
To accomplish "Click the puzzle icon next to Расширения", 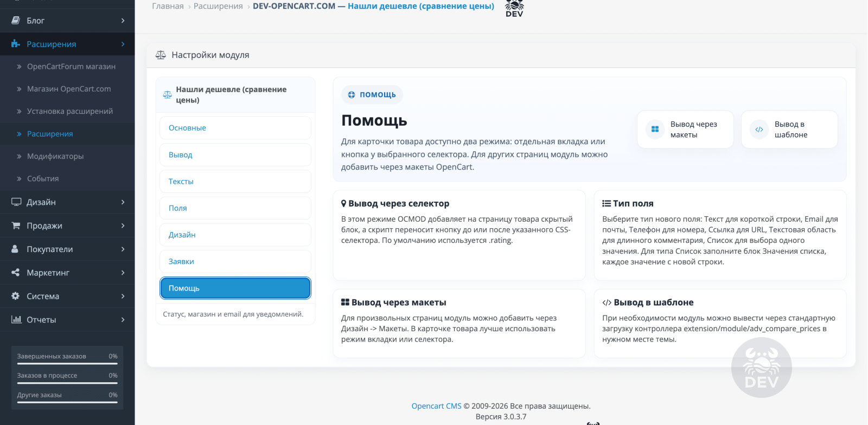I will [x=16, y=44].
